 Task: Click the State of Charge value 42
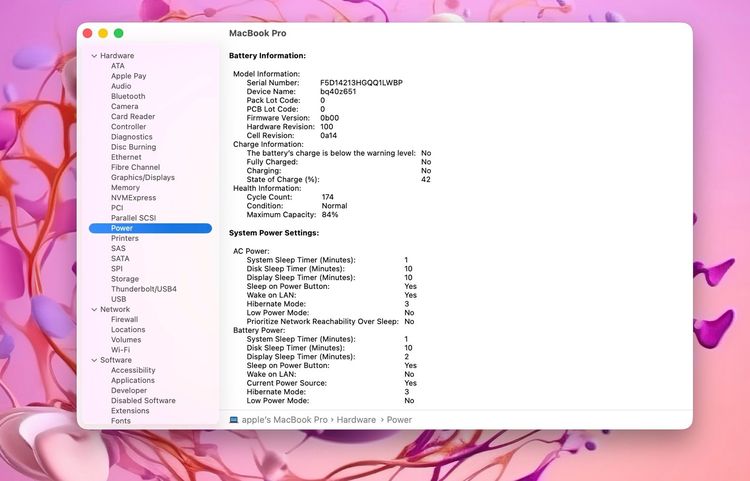(426, 179)
